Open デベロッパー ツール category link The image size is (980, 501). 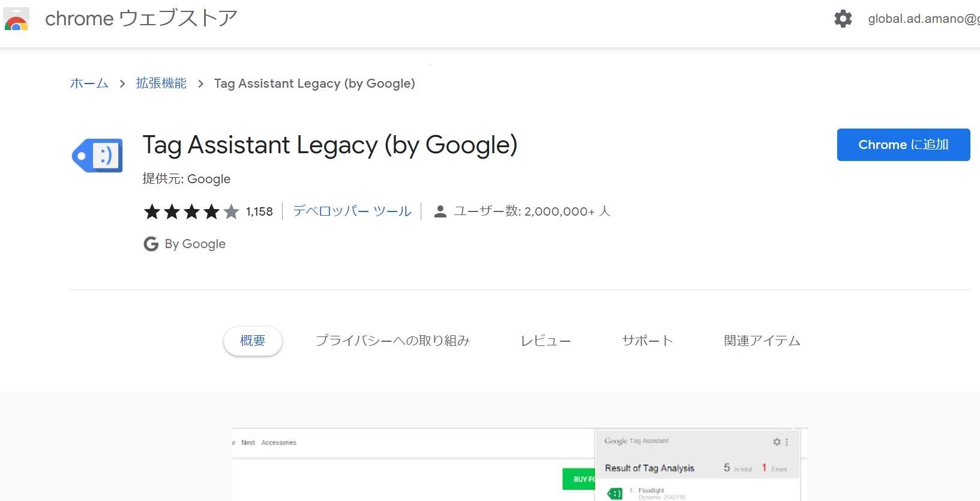point(352,211)
